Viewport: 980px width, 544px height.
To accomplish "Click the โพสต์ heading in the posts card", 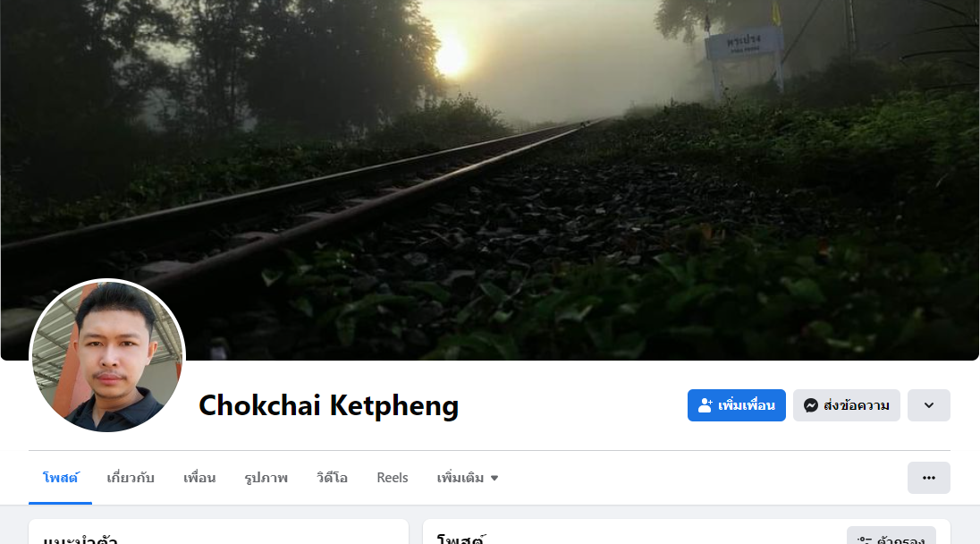I will click(x=460, y=539).
